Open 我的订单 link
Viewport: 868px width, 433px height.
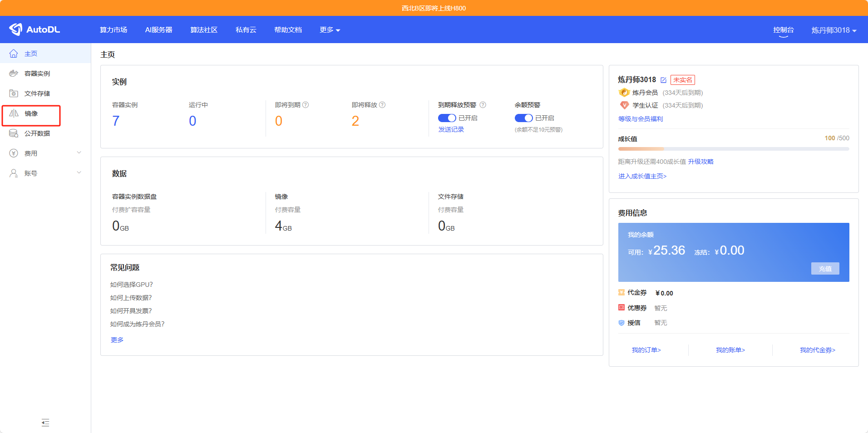click(x=646, y=350)
